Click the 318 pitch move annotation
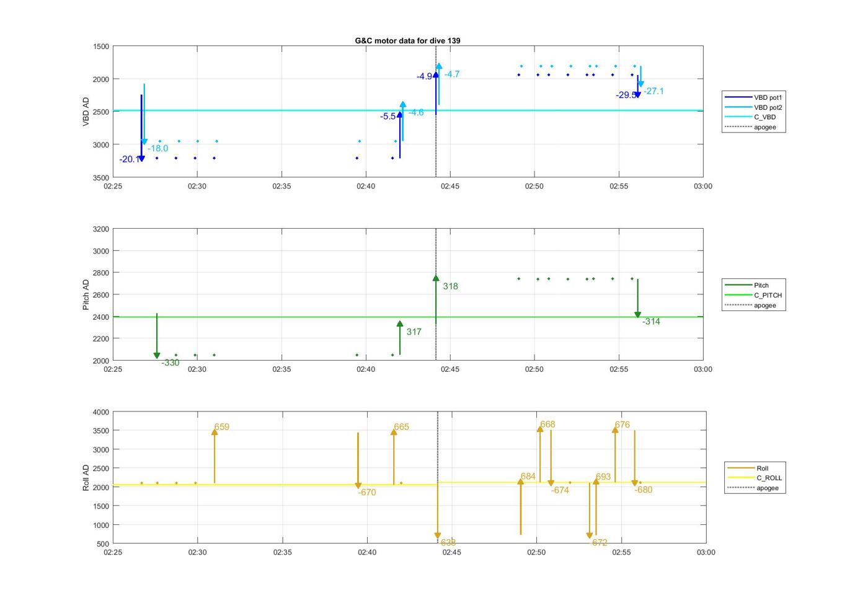 [x=451, y=286]
